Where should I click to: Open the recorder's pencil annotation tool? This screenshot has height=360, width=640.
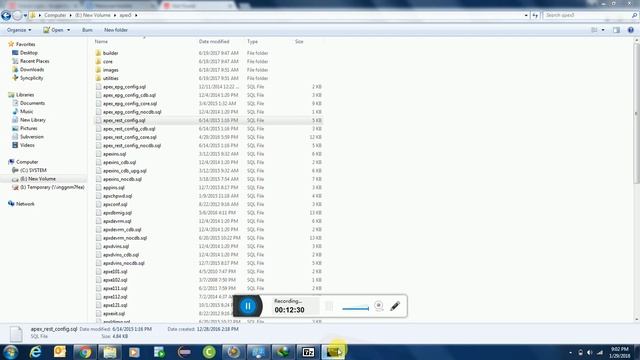pyautogui.click(x=395, y=306)
